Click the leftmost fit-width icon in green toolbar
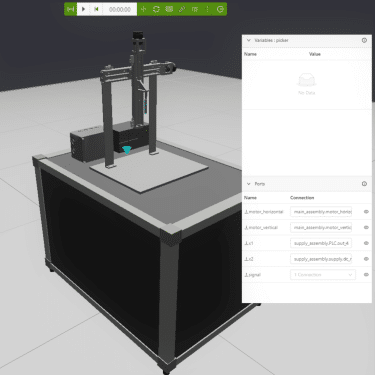 (x=70, y=9)
